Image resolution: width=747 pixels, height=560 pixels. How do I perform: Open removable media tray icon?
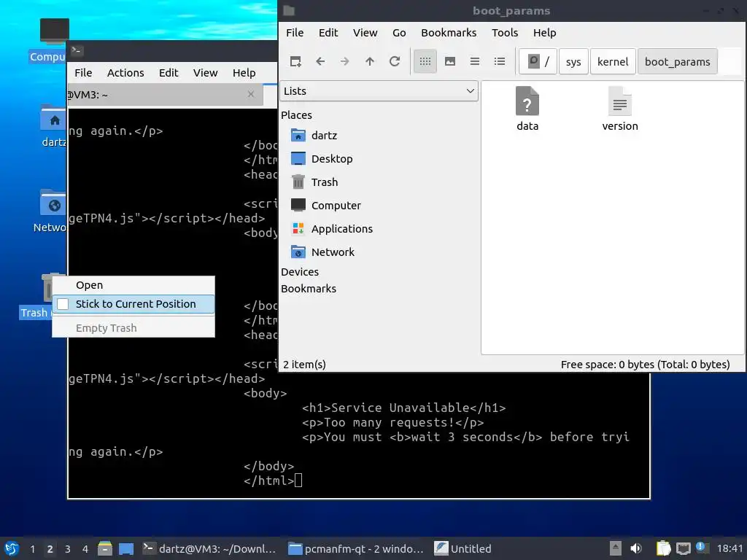[616, 548]
